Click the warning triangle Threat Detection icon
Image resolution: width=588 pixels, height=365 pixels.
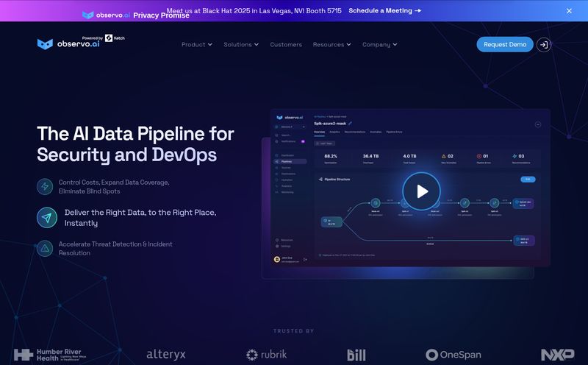[x=45, y=248]
